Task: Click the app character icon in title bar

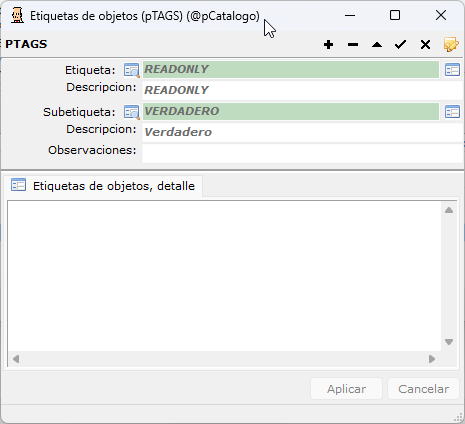Action: click(17, 16)
